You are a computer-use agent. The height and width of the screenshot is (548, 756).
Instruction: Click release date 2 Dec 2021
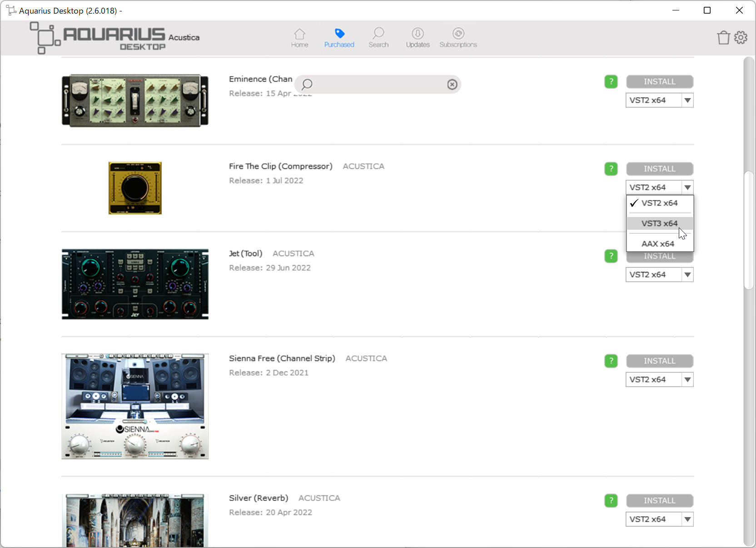click(x=287, y=373)
